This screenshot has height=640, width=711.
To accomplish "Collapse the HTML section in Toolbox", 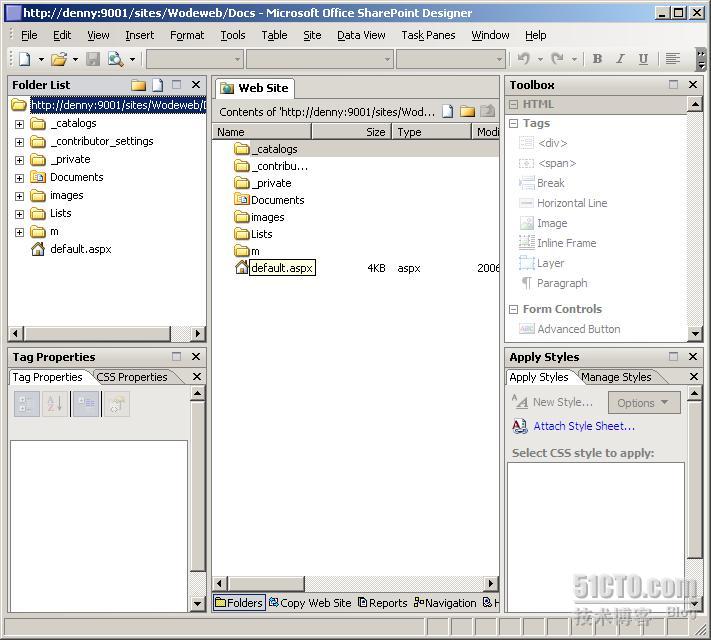I will coord(513,104).
